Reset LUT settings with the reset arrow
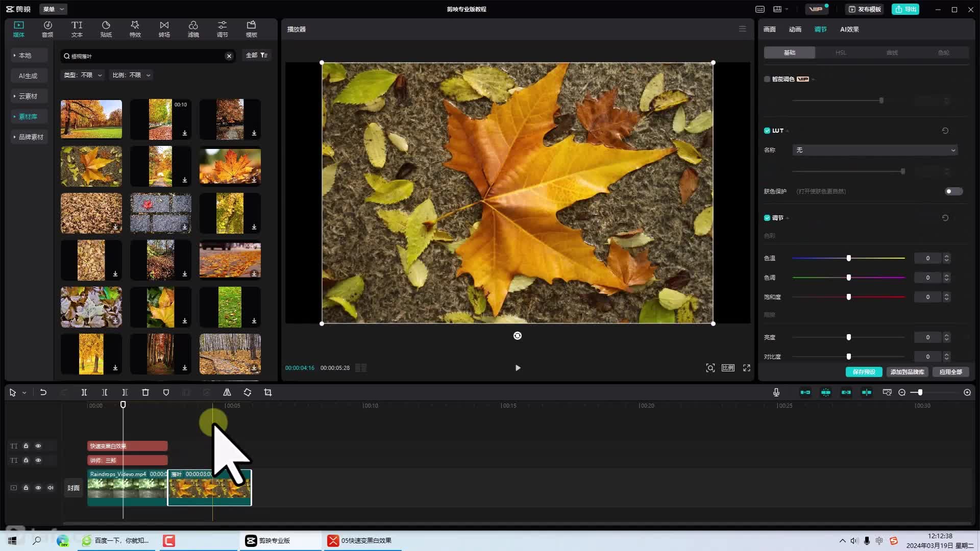This screenshot has height=551, width=980. [x=945, y=131]
